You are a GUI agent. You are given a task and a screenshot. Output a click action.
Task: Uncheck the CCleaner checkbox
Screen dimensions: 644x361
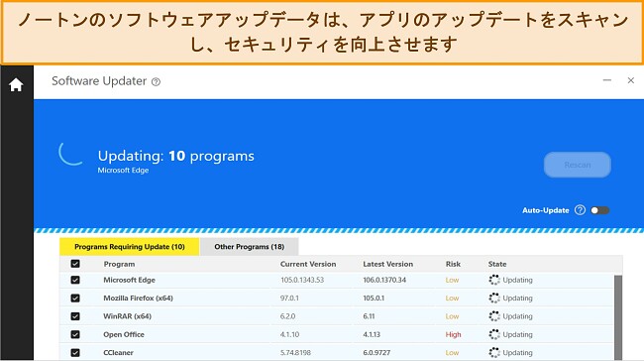click(75, 352)
